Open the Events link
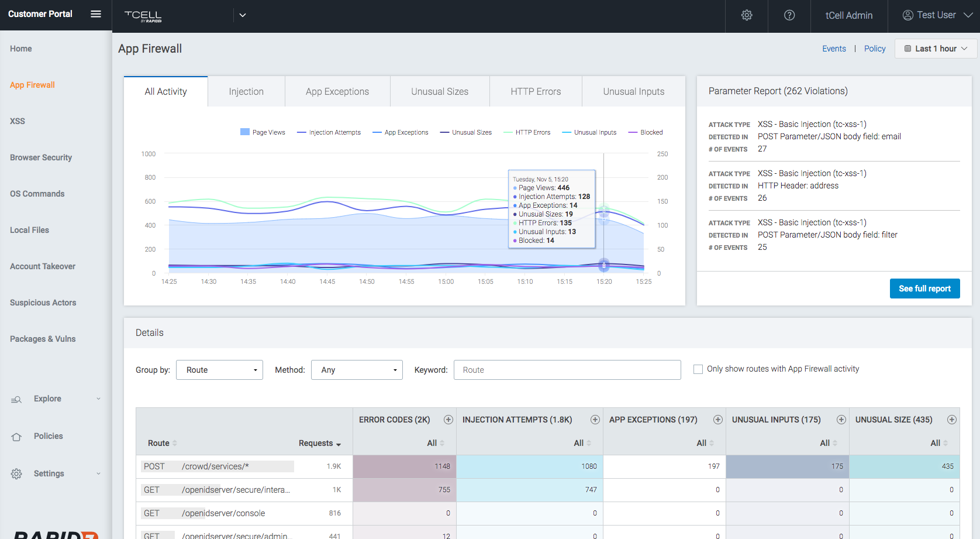 (834, 49)
